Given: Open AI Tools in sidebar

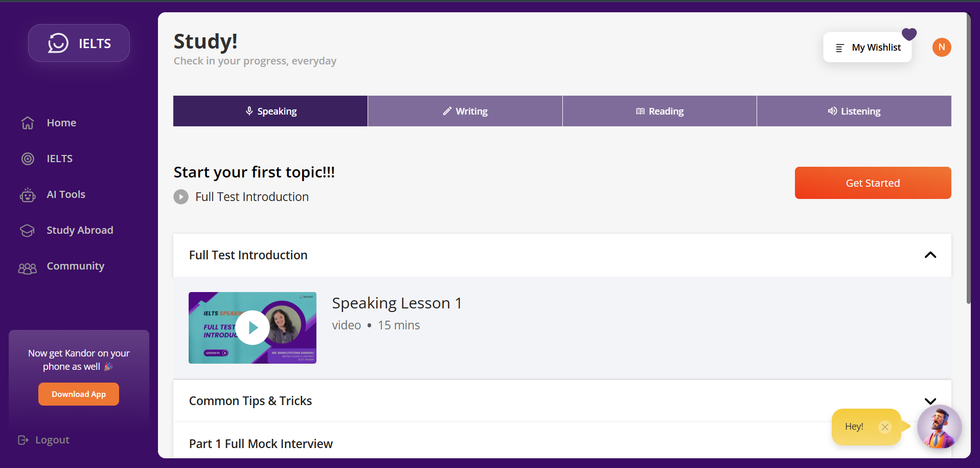Looking at the screenshot, I should (x=66, y=194).
